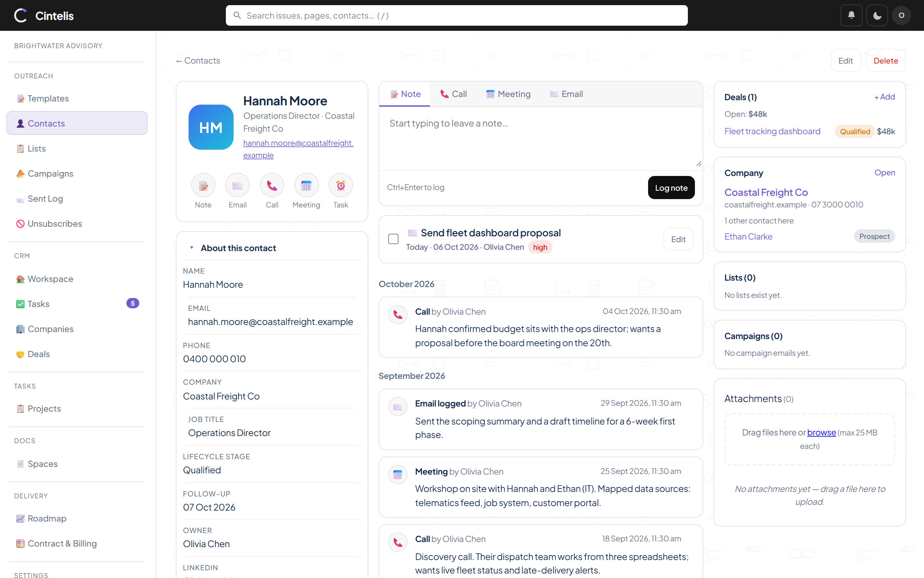Screen dimensions: 924x578
Task: Open Workspace in the sidebar
Action: (x=77, y=279)
